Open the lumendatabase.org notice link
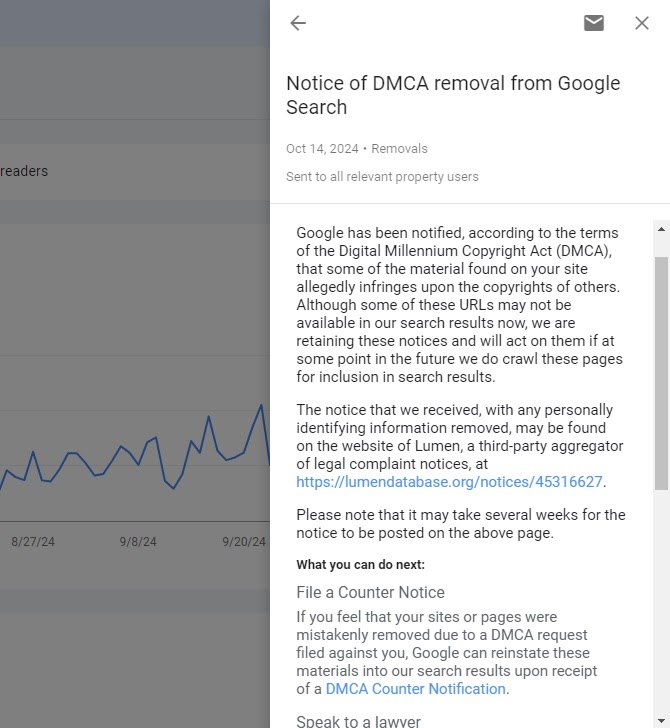 [x=449, y=482]
